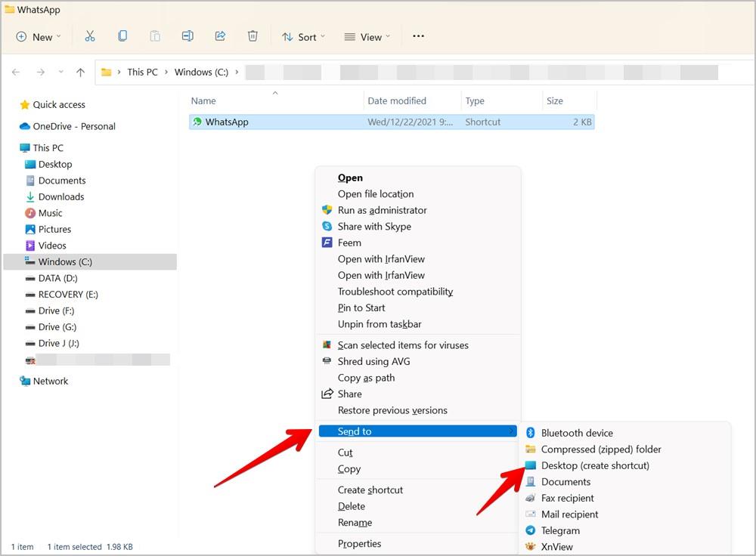Expand breadcrumb chevron after Windows (C:)
The height and width of the screenshot is (556, 756).
(237, 73)
